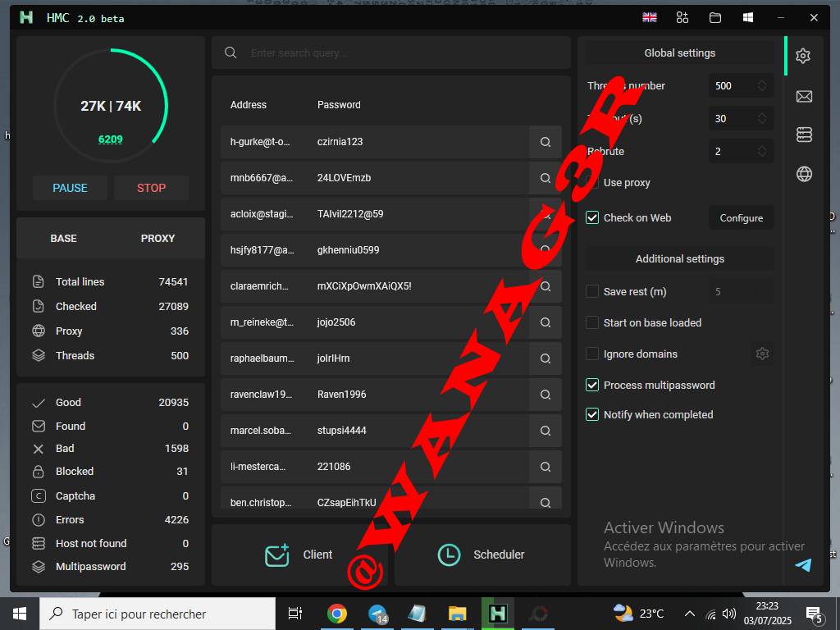Screen dimensions: 840x630
Task: Click the Rebrute stepper arrows beside 2
Action: coord(762,151)
